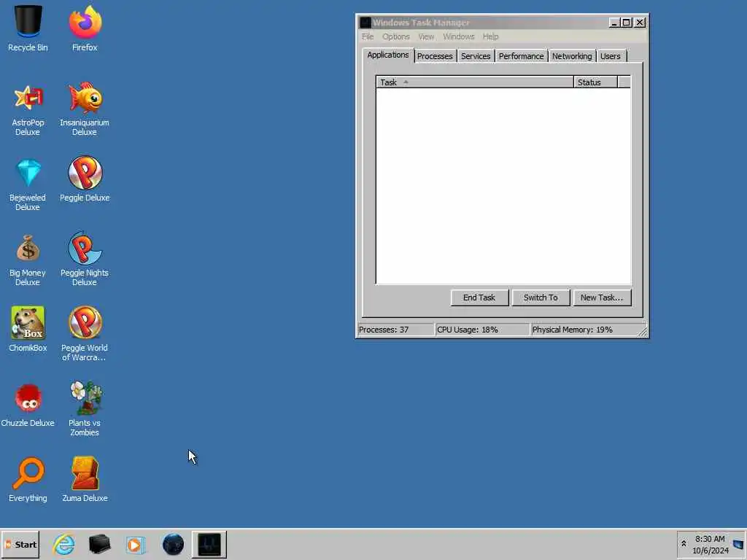The width and height of the screenshot is (747, 560).
Task: Select the Bejeweled Deluxe gem icon
Action: pyautogui.click(x=28, y=184)
